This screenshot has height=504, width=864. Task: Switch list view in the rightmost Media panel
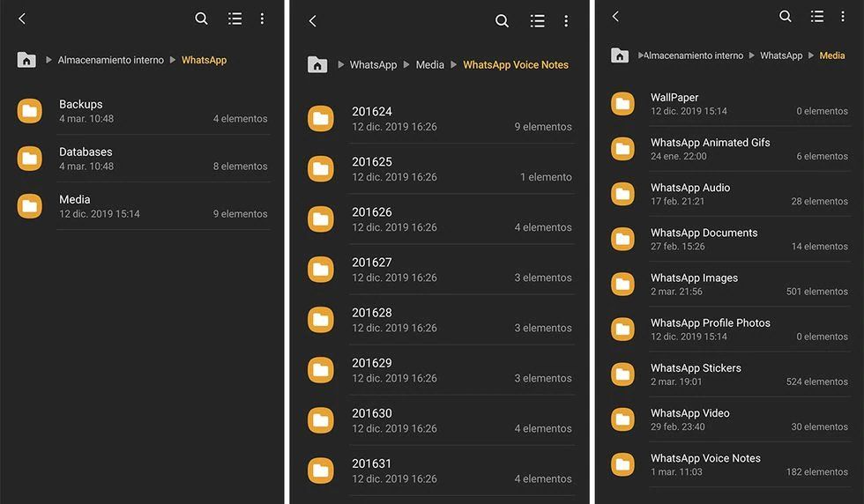(817, 17)
